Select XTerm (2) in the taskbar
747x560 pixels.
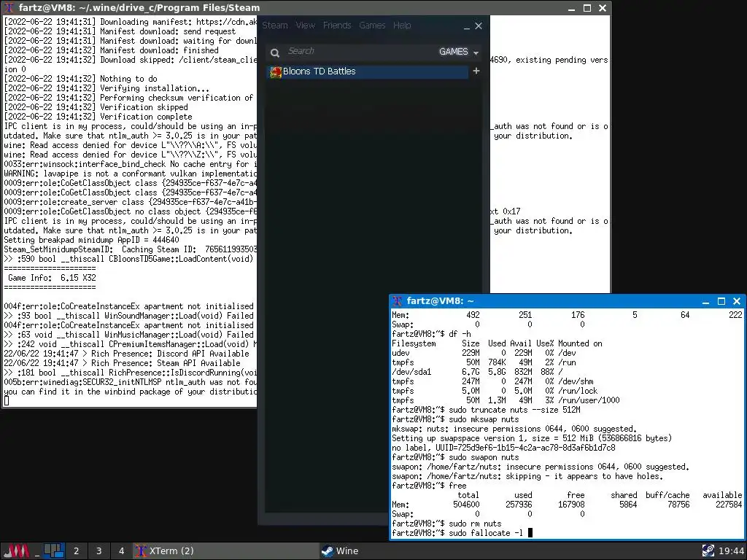(226, 551)
